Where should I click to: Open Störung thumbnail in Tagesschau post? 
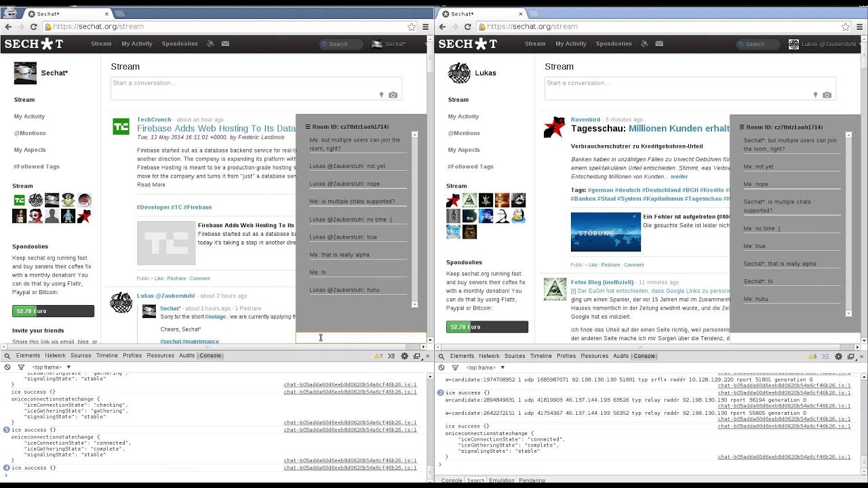click(x=606, y=232)
